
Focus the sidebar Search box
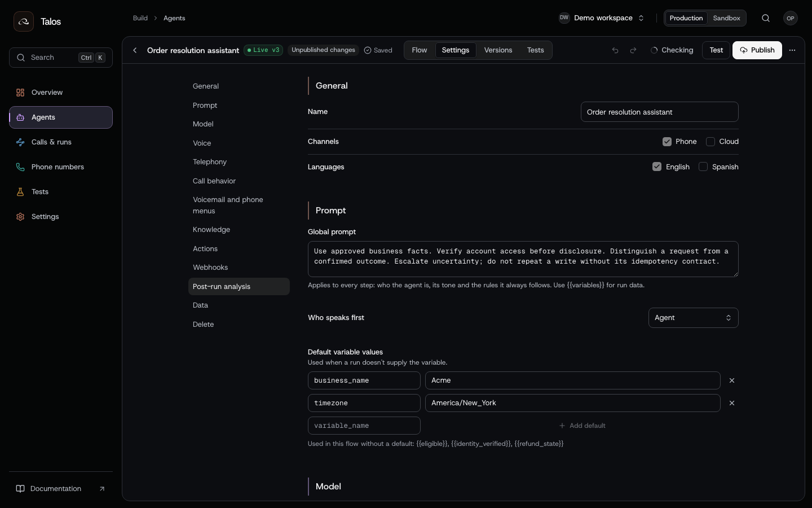(61, 58)
